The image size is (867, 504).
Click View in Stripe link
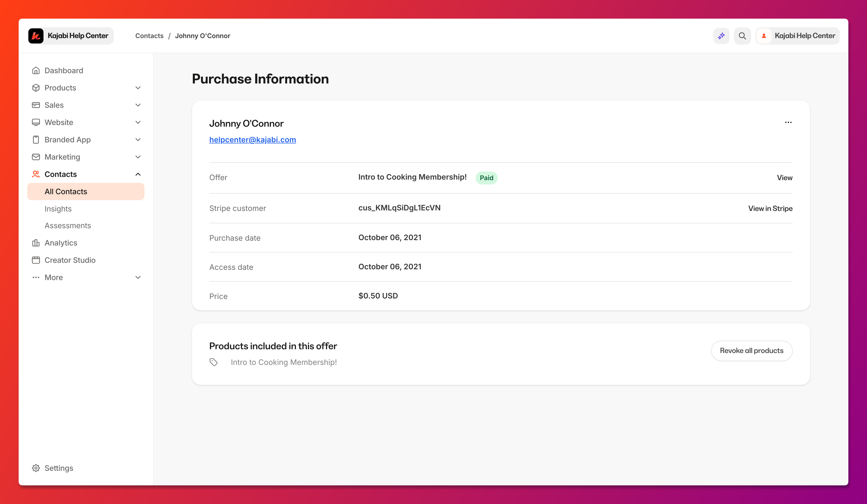[770, 209]
